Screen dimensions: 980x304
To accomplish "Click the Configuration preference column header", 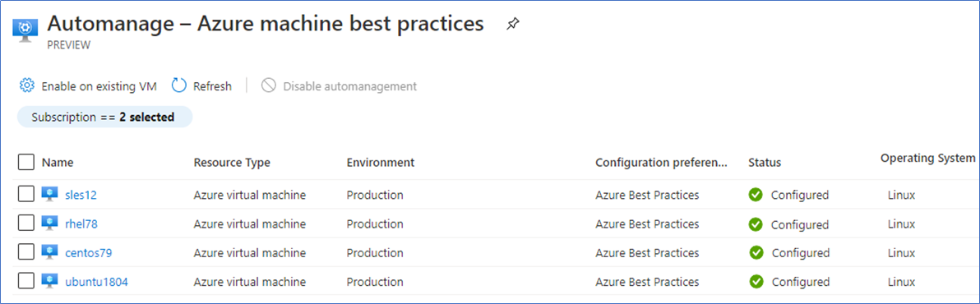I will [x=661, y=163].
